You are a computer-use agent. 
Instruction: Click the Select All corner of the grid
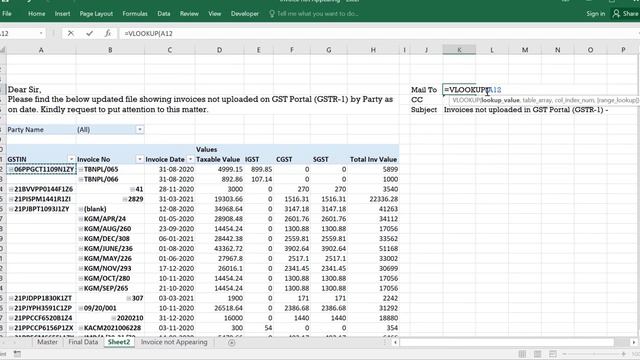point(3,50)
